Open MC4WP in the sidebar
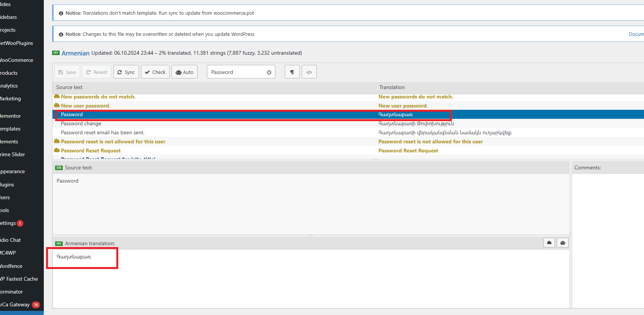The width and height of the screenshot is (644, 315). tap(8, 253)
